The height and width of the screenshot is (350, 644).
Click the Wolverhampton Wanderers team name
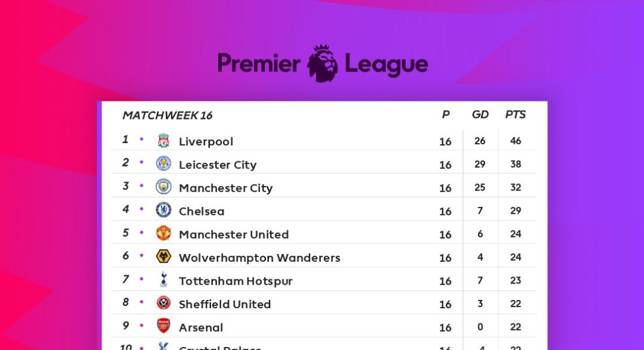tap(259, 258)
